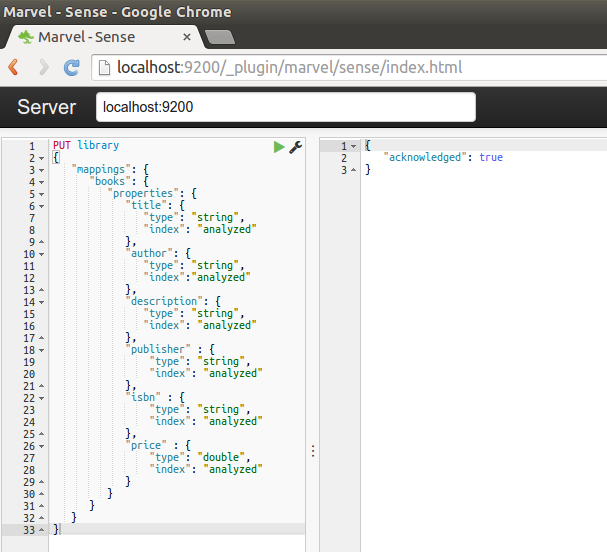Click the Marvel tab favicon
Viewport: 607px width, 552px height.
point(26,37)
